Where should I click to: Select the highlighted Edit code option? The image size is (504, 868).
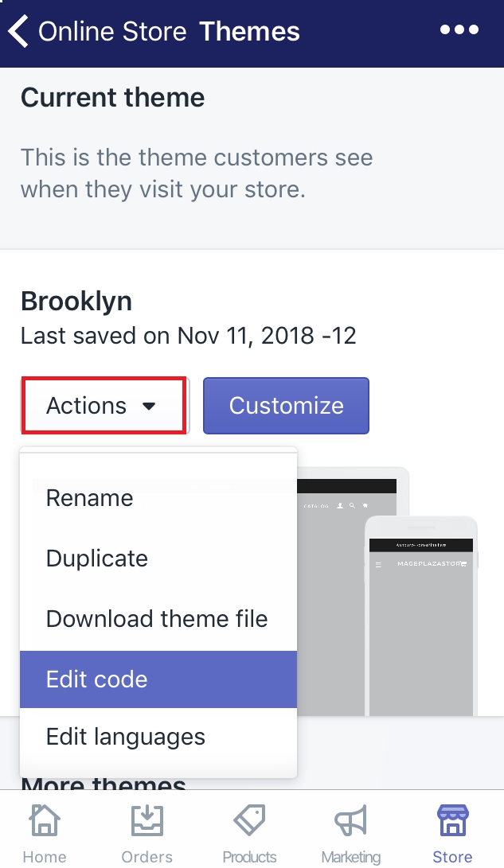pos(158,679)
